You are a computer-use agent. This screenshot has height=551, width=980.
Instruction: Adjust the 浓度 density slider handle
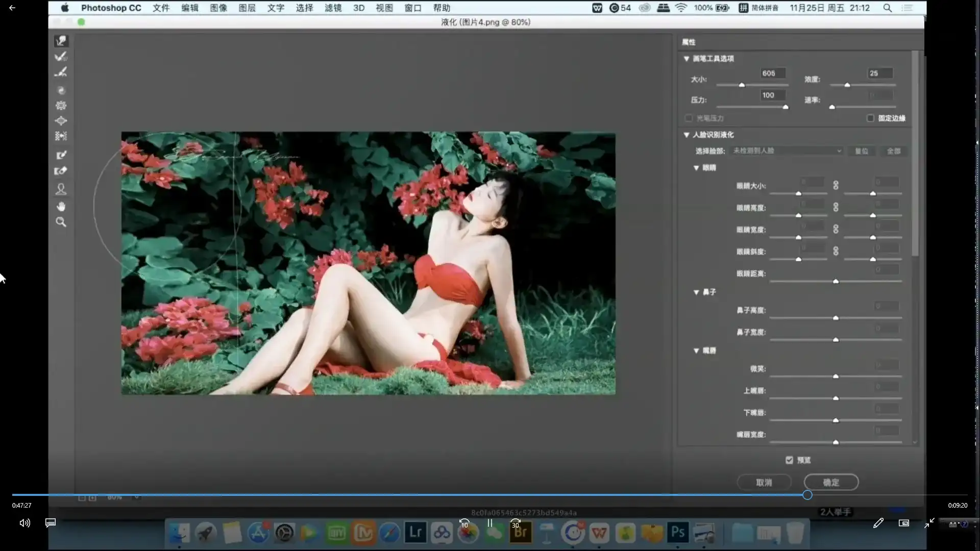coord(847,85)
